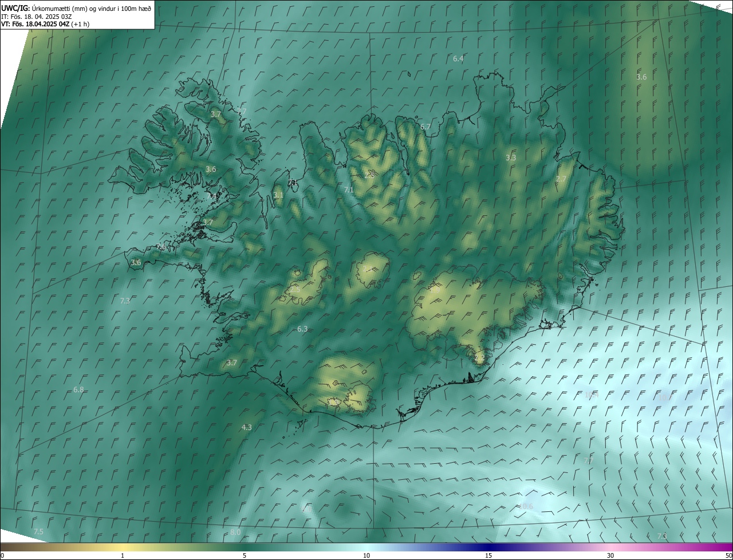Click the magenta end of the color scale
The width and height of the screenshot is (733, 560).
pyautogui.click(x=724, y=547)
